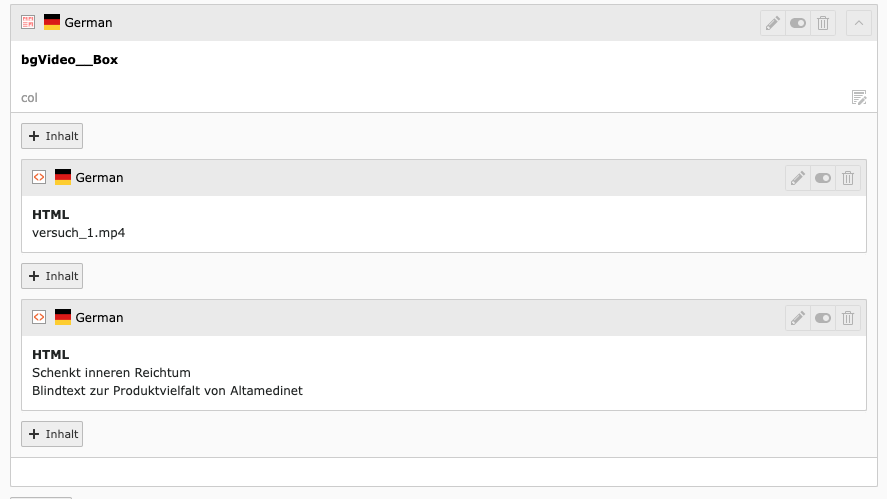Image resolution: width=887 pixels, height=499 pixels.
Task: Edit the 'Schenkt inneren Reichtum' HTML element via pencil
Action: 798,318
